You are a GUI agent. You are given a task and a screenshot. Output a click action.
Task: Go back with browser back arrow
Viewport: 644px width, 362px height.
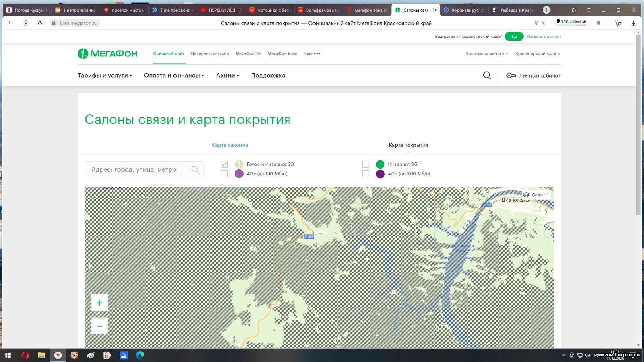[x=11, y=23]
